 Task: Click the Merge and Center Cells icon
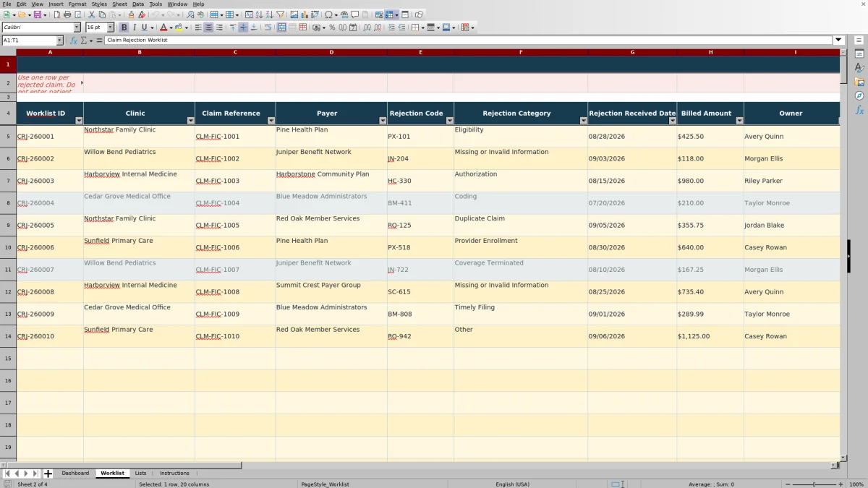[282, 27]
